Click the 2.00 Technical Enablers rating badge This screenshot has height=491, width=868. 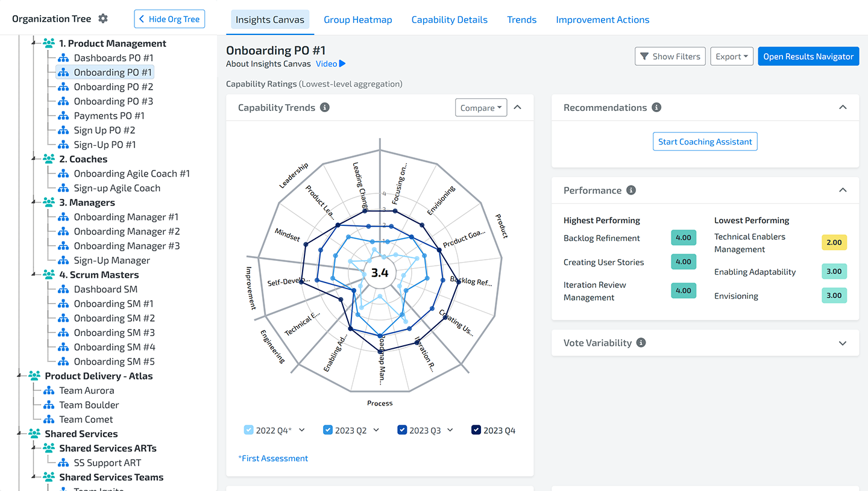pos(834,242)
